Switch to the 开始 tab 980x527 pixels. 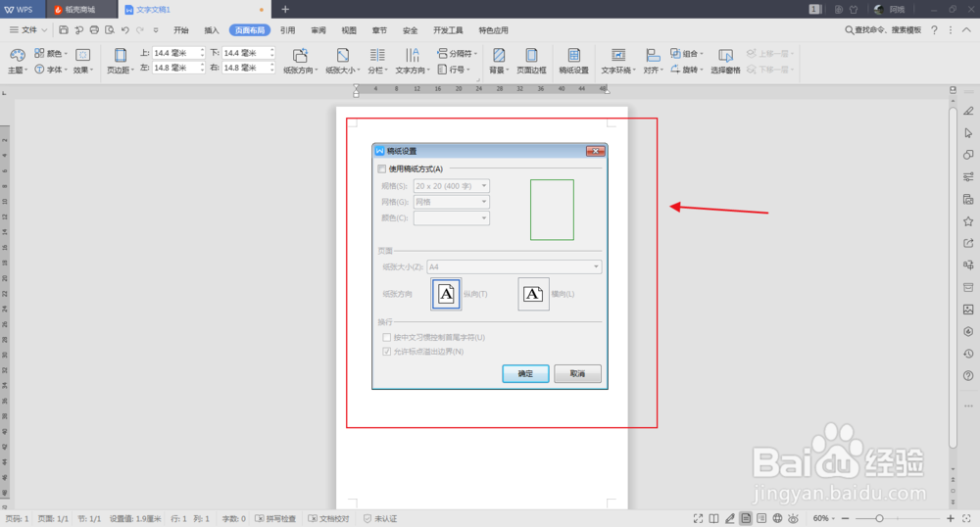[x=181, y=30]
